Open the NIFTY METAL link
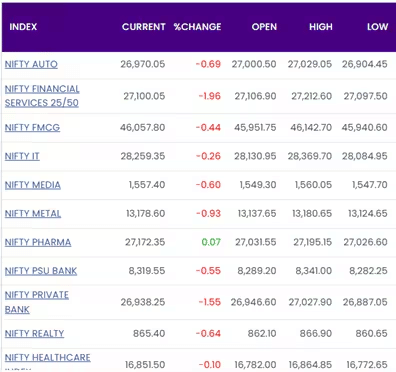 pyautogui.click(x=33, y=213)
